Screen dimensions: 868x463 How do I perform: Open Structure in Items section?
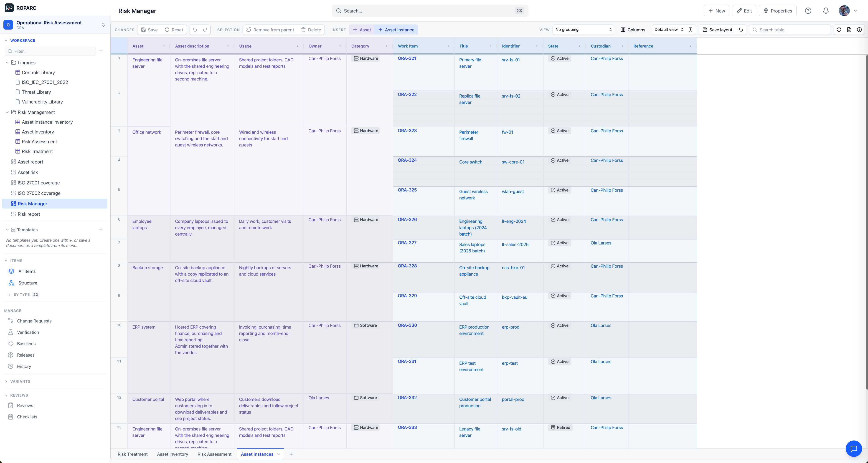click(28, 283)
